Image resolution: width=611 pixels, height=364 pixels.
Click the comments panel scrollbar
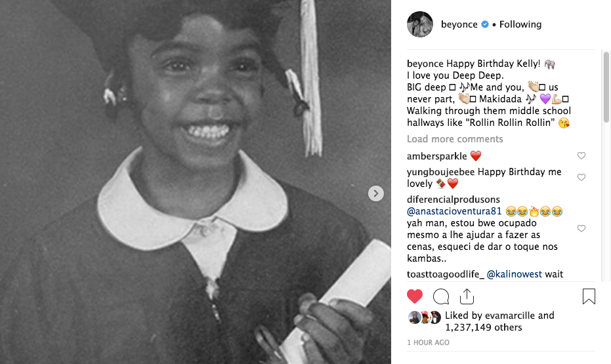pyautogui.click(x=606, y=88)
